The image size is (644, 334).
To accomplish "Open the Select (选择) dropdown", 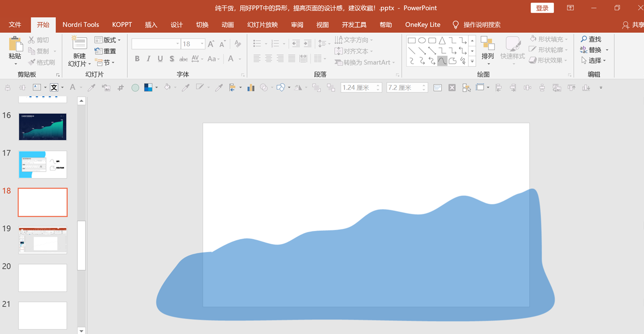I will (x=593, y=60).
